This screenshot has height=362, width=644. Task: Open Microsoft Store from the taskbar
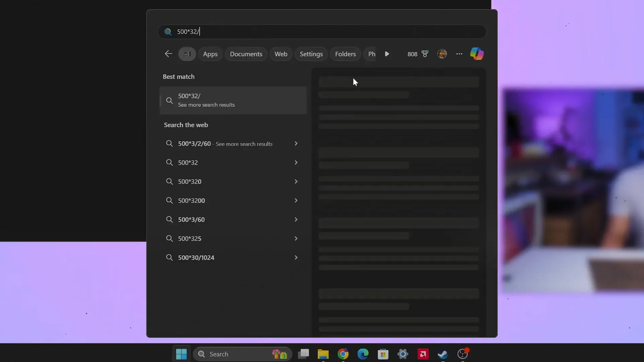(x=383, y=354)
